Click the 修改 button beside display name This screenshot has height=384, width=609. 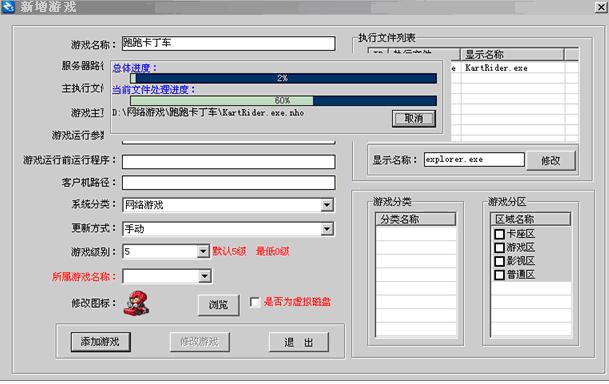click(x=550, y=160)
